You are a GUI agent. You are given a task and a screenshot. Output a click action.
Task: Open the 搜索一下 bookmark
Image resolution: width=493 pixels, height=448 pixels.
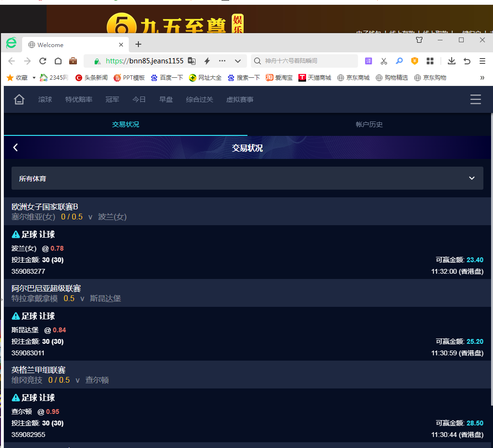click(x=244, y=78)
